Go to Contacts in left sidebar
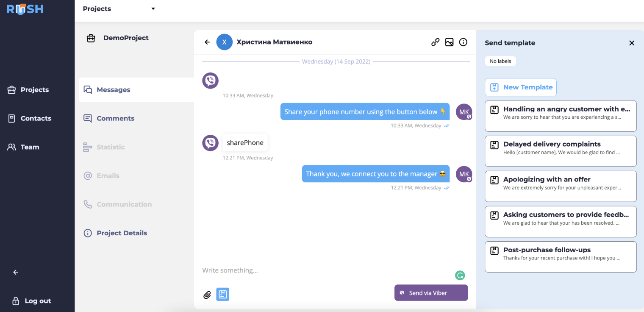The image size is (644, 312). 36,118
